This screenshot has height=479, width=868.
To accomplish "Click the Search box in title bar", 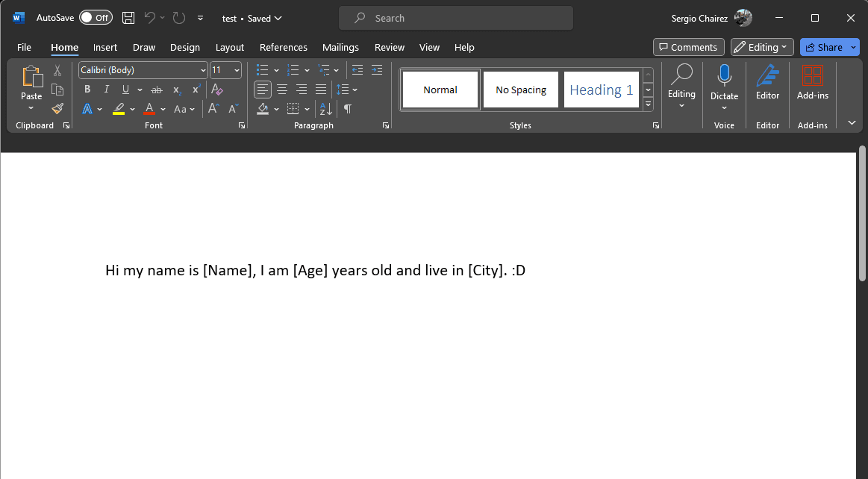I will pyautogui.click(x=455, y=18).
